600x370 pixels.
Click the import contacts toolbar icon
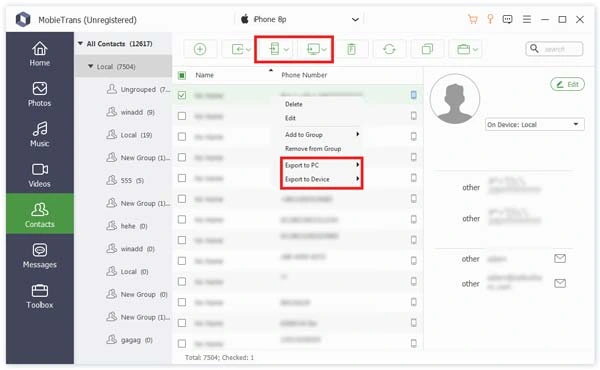pyautogui.click(x=238, y=49)
